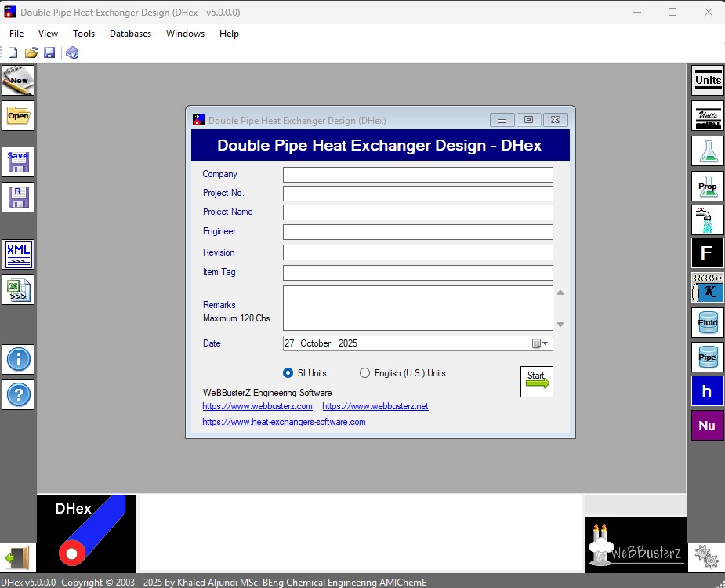Click the settings gear icon at bottom right
This screenshot has width=725, height=588.
tap(706, 557)
